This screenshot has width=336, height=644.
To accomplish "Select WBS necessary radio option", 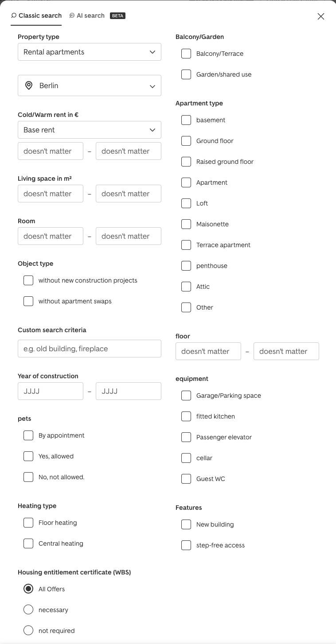I will coord(28,610).
